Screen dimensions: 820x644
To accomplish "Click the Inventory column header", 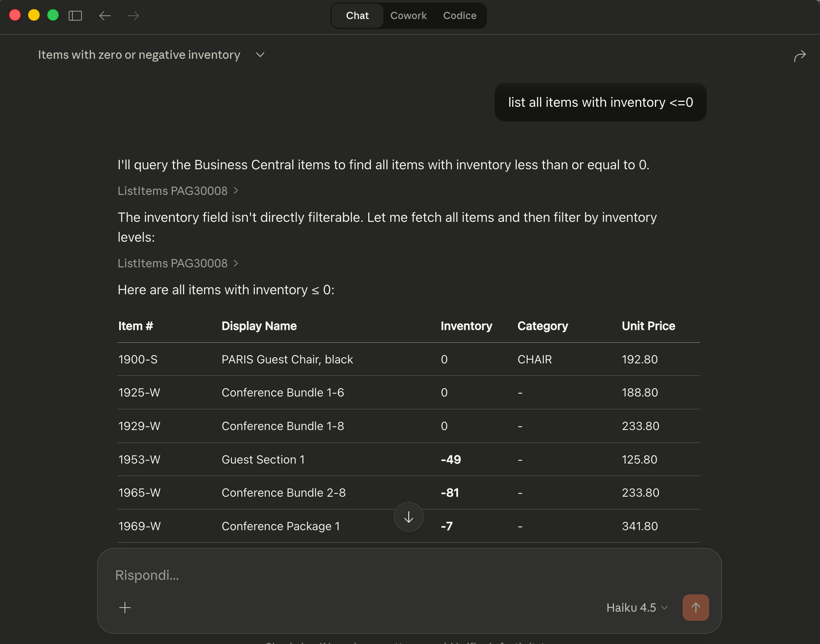I will pos(466,326).
